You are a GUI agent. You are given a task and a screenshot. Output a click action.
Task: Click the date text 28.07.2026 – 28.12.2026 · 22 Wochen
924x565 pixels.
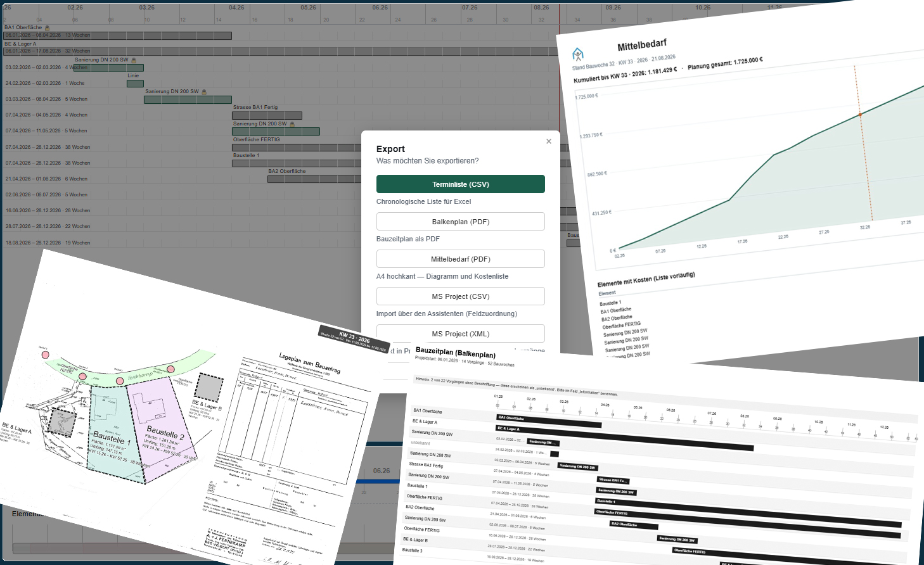tap(48, 227)
